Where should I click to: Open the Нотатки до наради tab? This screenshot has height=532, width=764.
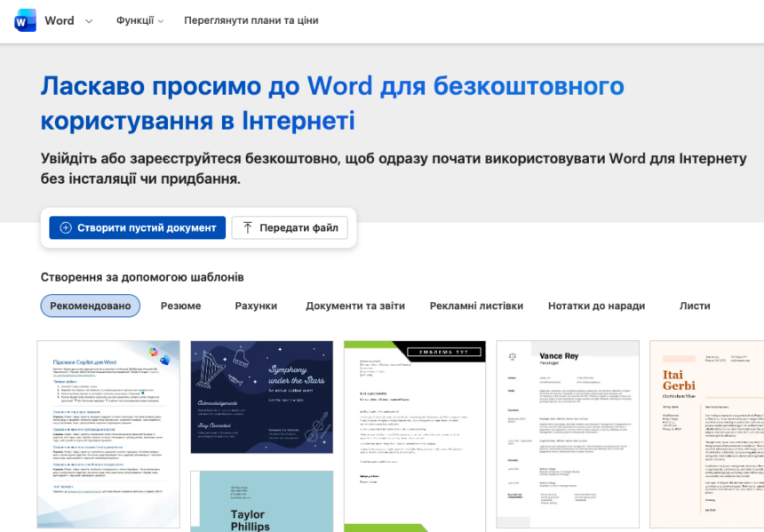596,306
